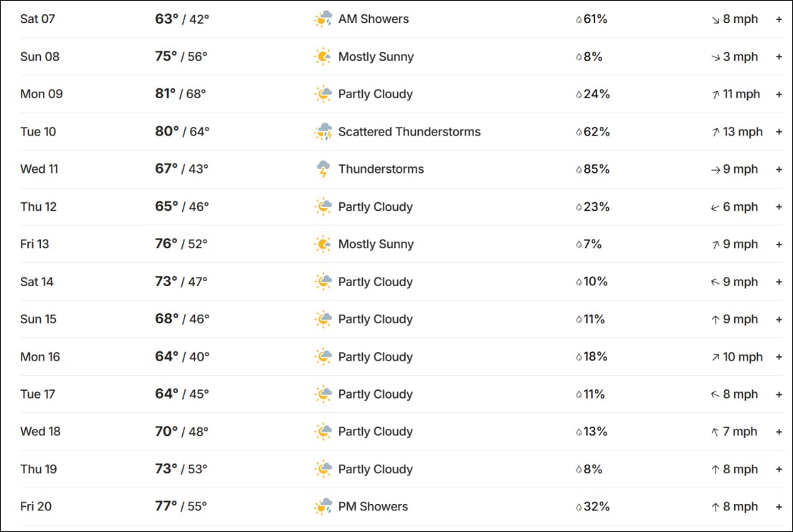Click the Scattered Thunderstorms label text

(409, 132)
